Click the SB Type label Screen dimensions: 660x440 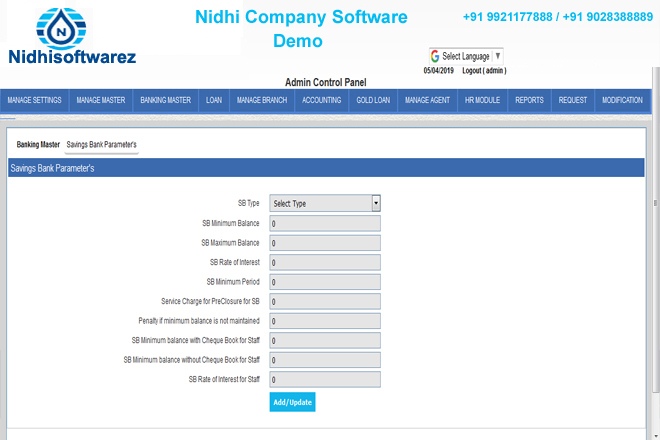pos(248,203)
